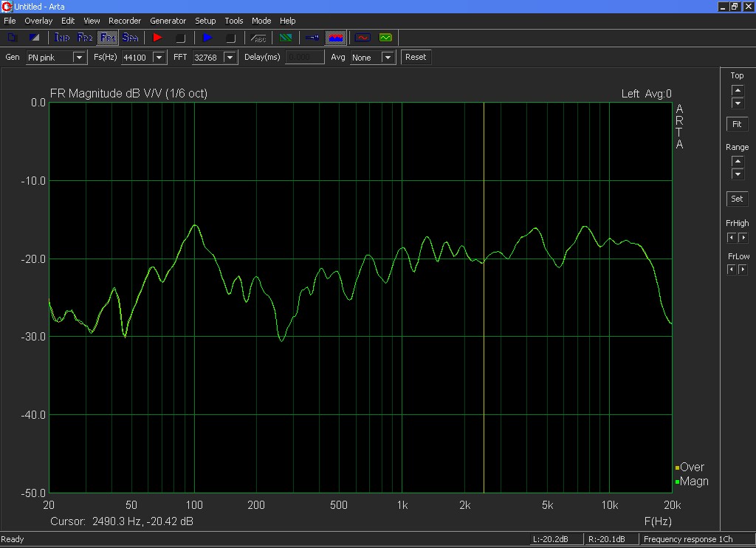Open the Tools menu
This screenshot has height=548, width=756.
[x=234, y=21]
